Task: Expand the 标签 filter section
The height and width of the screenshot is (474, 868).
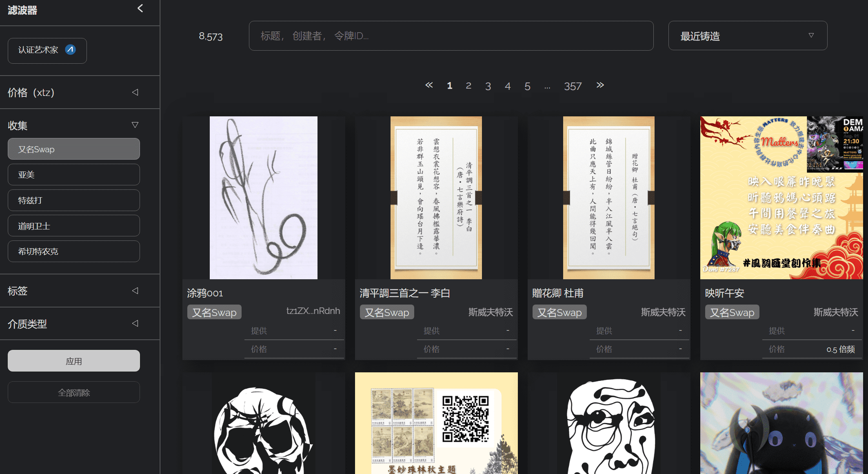Action: [135, 290]
